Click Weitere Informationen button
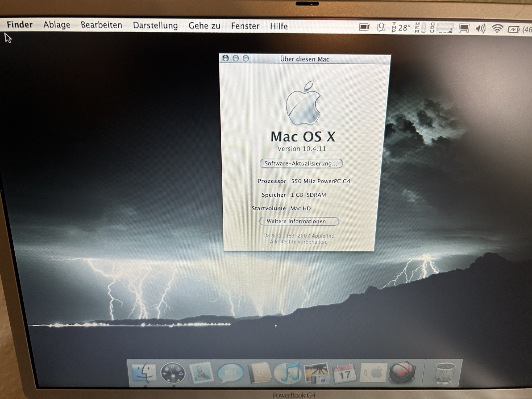The image size is (532, 399). [299, 221]
